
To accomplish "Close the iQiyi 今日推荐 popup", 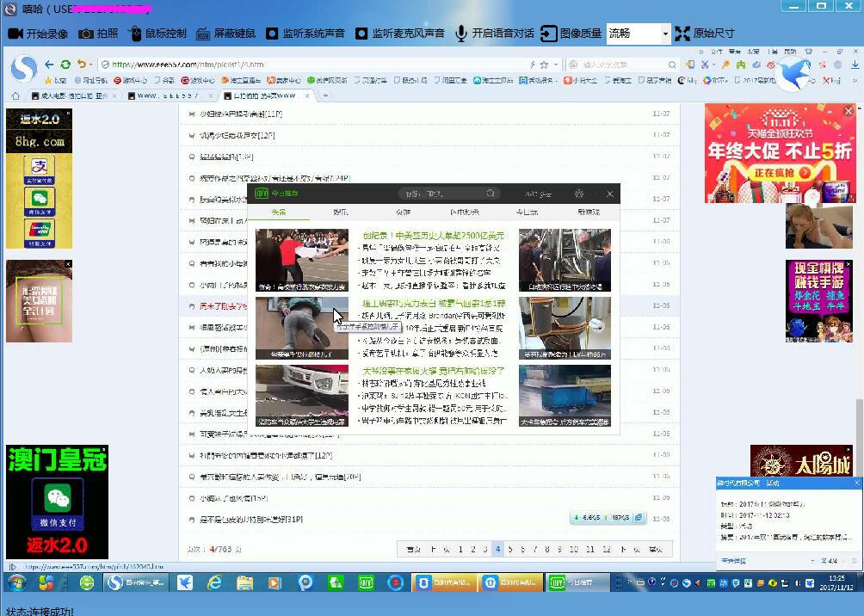I will pos(609,194).
